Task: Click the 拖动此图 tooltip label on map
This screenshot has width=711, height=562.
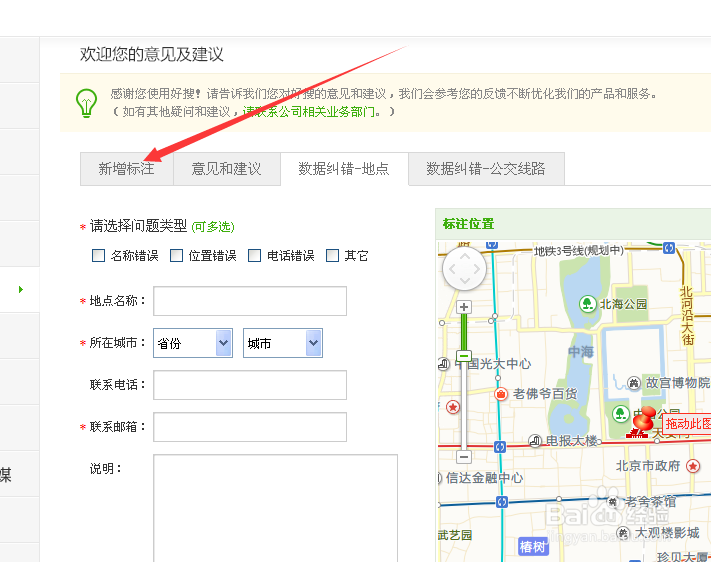Action: coord(687,424)
